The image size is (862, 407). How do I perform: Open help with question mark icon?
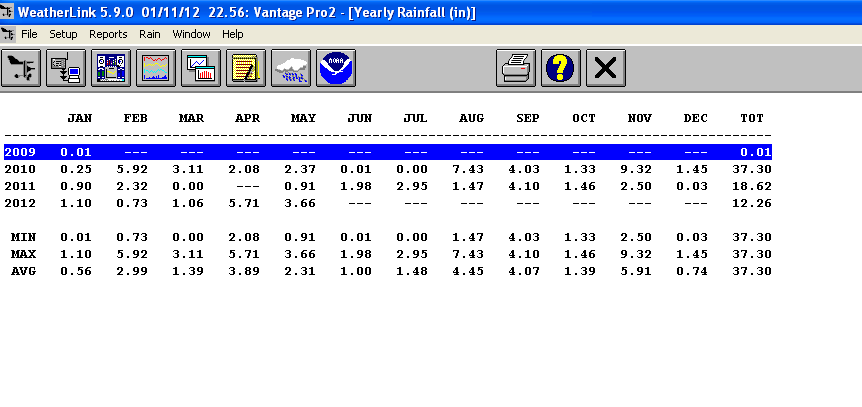coord(561,68)
